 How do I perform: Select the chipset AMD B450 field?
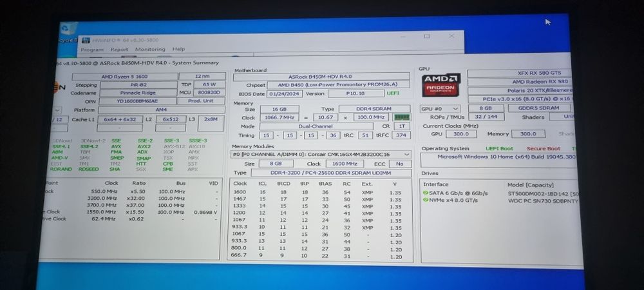(x=339, y=84)
